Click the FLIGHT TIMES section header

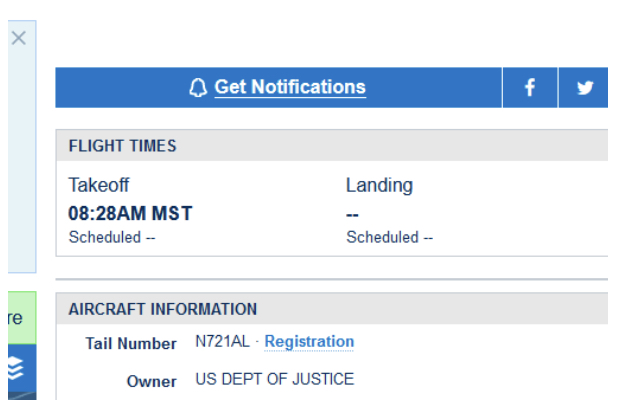[x=122, y=146]
